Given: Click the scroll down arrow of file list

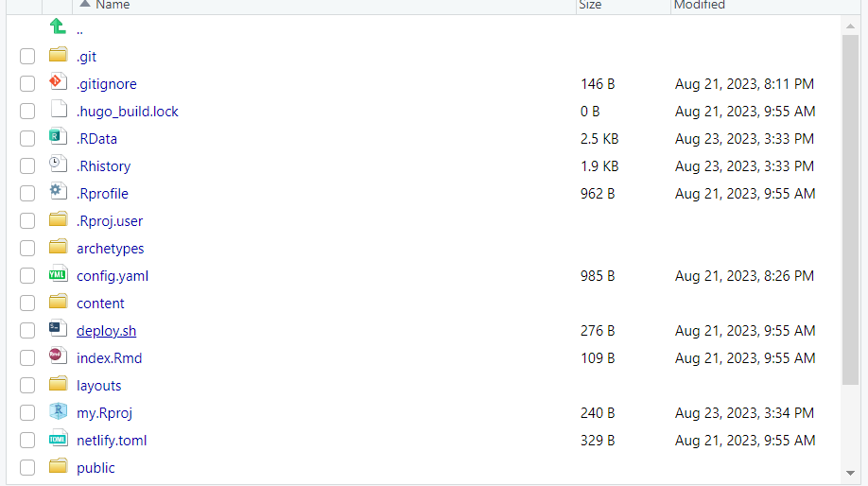Looking at the screenshot, I should pos(850,472).
